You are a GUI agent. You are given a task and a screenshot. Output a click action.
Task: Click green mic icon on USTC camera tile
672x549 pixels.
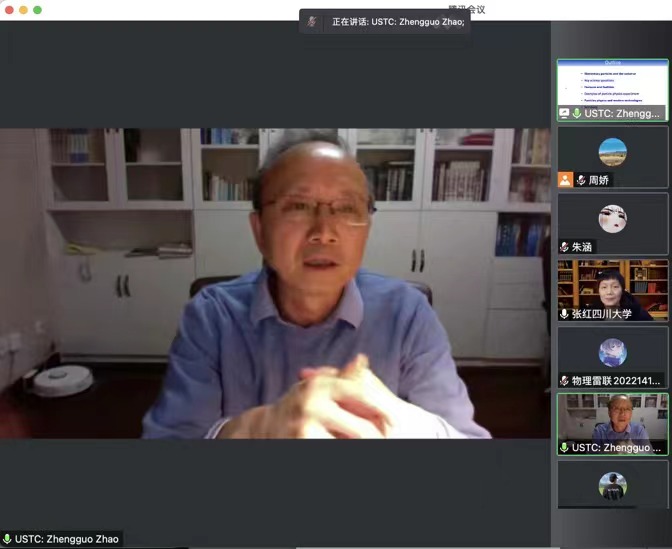coord(565,447)
